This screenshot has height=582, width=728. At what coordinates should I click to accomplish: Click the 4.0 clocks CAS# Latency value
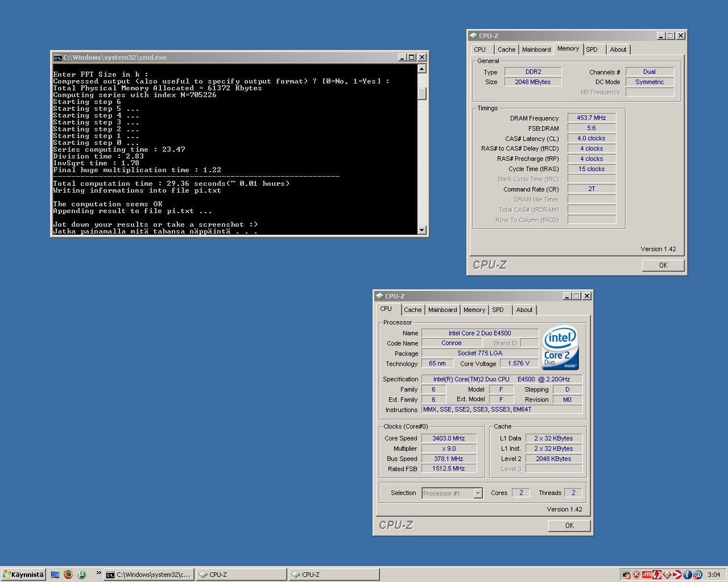pos(591,138)
